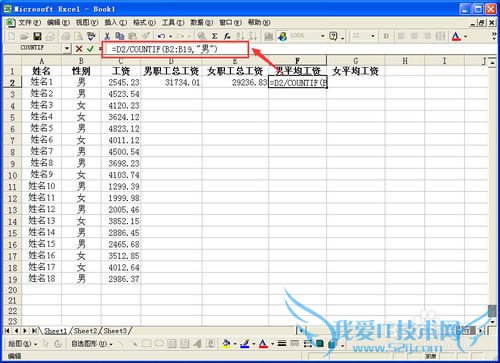Viewport: 500px width, 363px height.
Task: Click header cell 女平均工资
Action: pyautogui.click(x=355, y=71)
